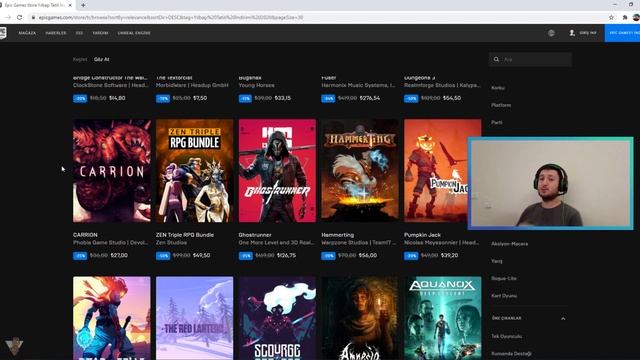Open the YARDIM menu item
This screenshot has height=360, width=640.
coord(100,33)
